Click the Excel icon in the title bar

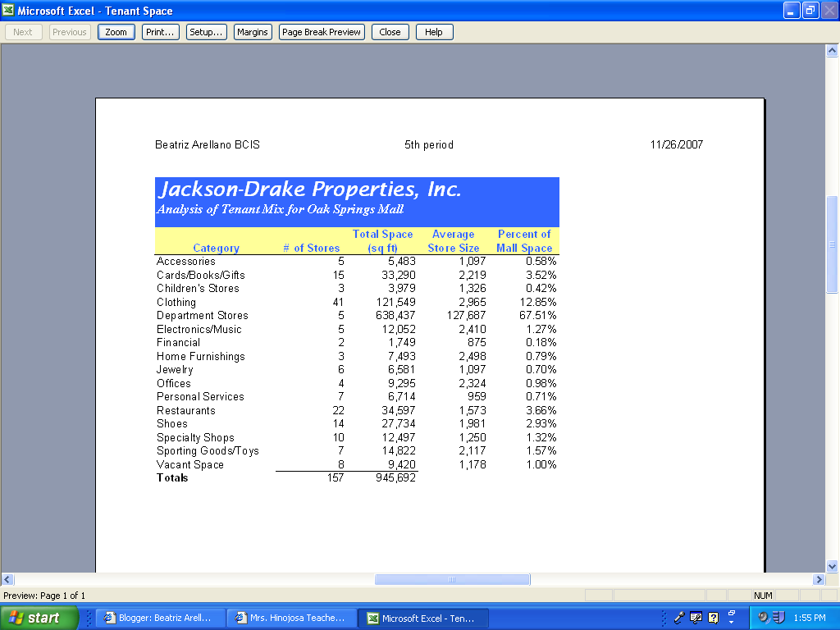[8, 10]
